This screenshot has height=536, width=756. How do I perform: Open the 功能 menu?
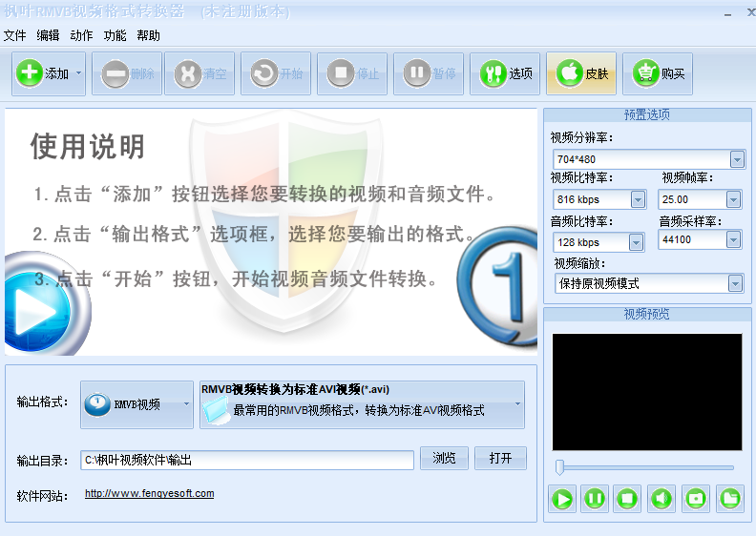pyautogui.click(x=115, y=35)
